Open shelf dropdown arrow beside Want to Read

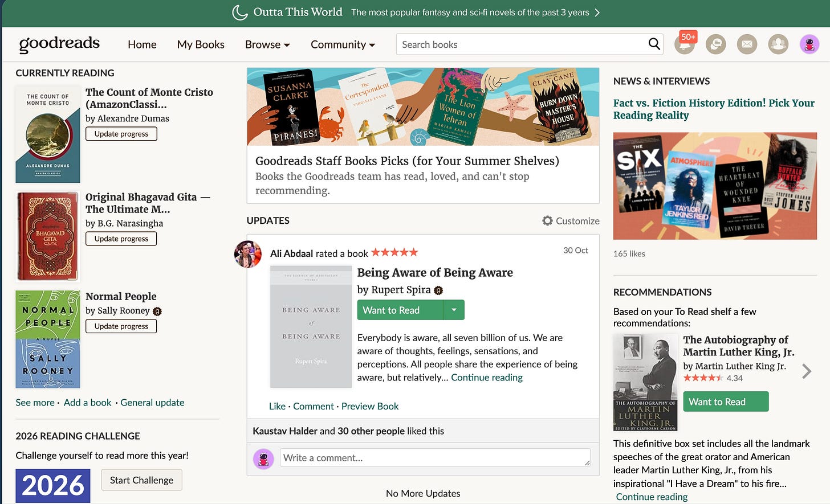click(x=454, y=310)
